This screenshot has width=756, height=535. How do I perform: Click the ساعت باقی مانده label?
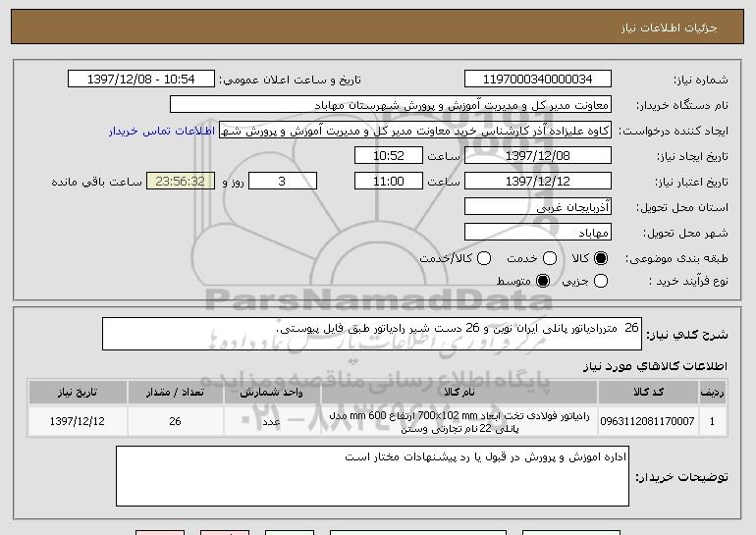coord(97,182)
